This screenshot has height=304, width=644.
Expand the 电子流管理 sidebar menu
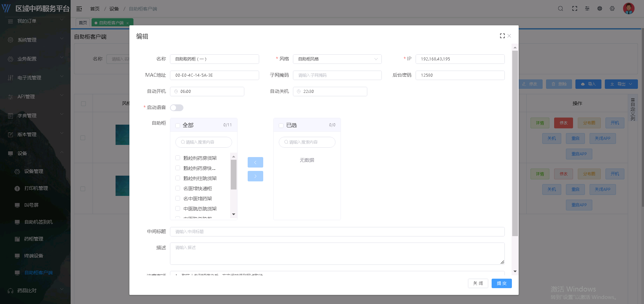click(x=35, y=78)
